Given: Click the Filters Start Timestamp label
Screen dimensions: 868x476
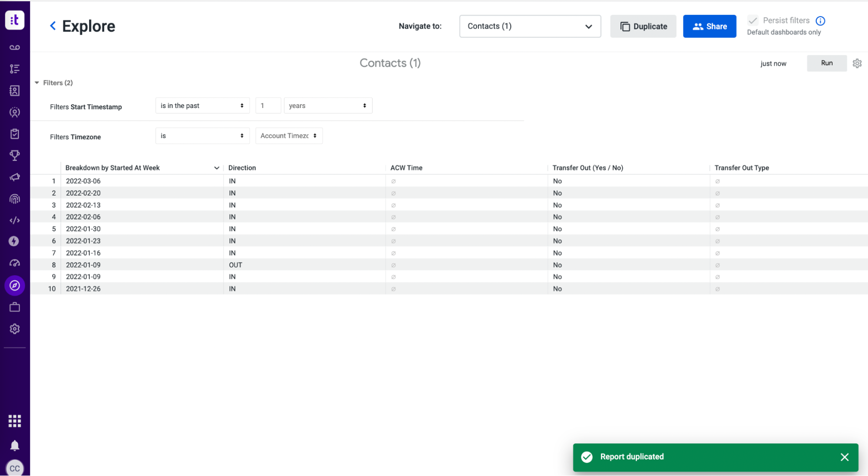Looking at the screenshot, I should click(86, 107).
